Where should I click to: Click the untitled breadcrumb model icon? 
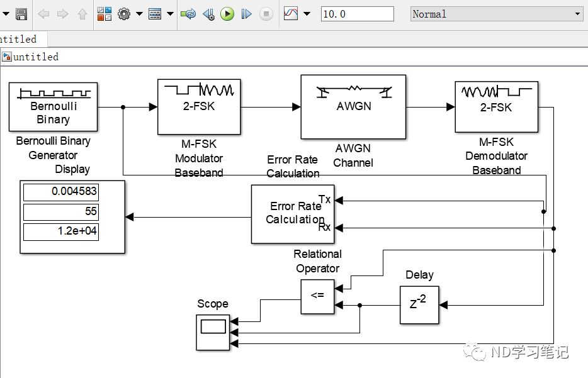point(7,57)
